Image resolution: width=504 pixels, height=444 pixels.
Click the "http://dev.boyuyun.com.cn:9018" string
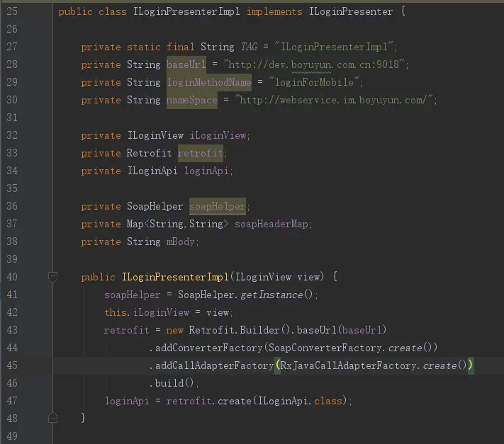point(314,64)
